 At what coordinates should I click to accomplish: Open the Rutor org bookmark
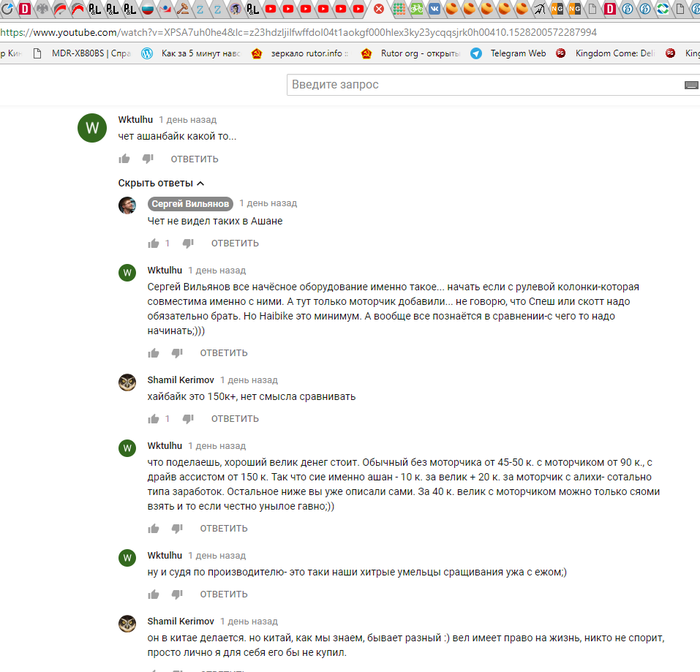(x=411, y=54)
